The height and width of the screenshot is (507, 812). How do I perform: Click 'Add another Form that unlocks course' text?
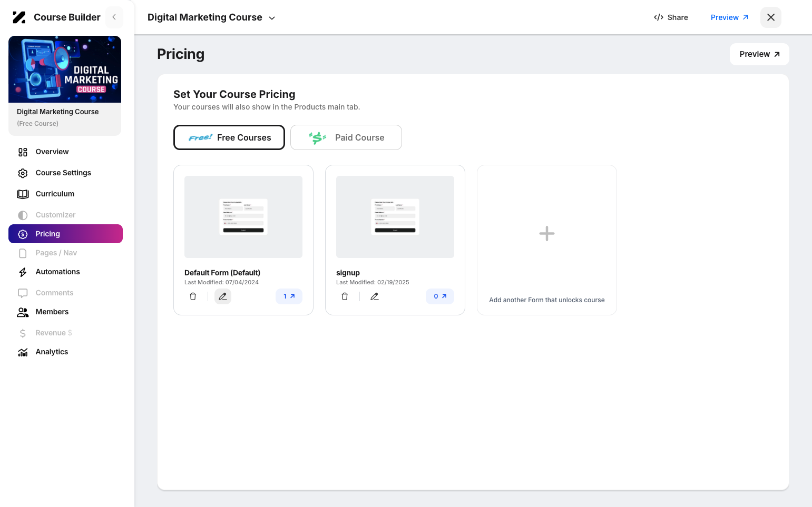pos(547,300)
